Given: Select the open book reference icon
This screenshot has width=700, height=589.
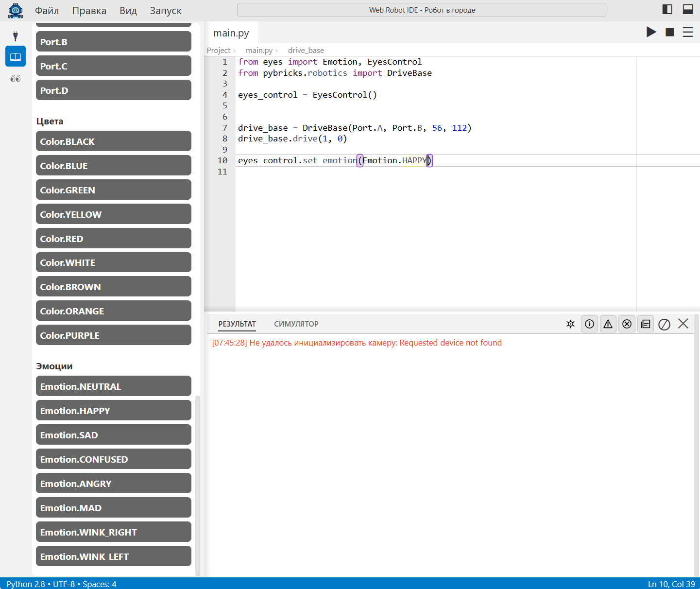Looking at the screenshot, I should (16, 56).
